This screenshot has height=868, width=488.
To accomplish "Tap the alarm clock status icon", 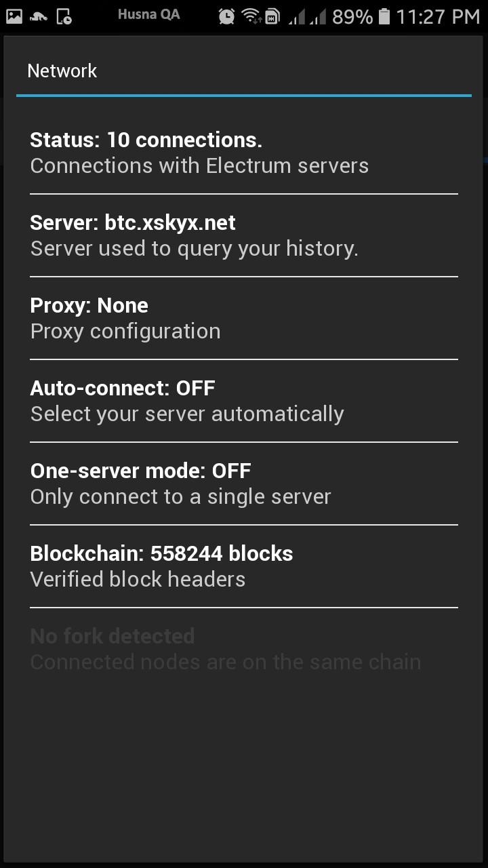I will (x=227, y=16).
